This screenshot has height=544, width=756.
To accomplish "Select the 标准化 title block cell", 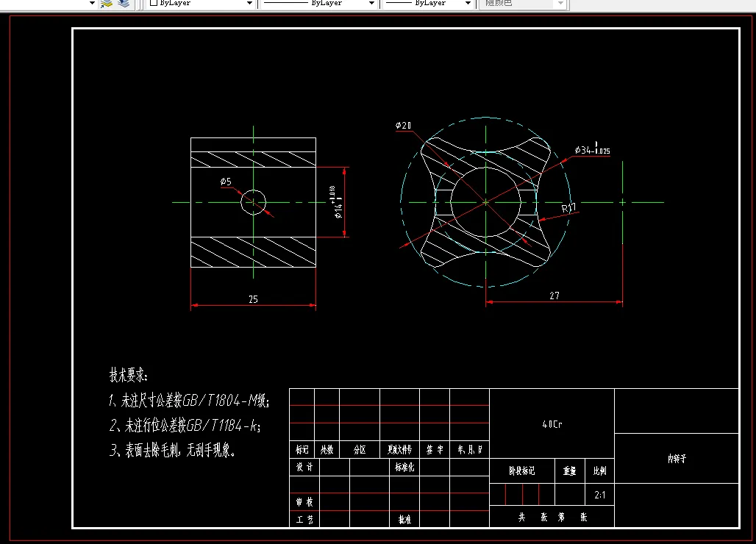I will 404,467.
